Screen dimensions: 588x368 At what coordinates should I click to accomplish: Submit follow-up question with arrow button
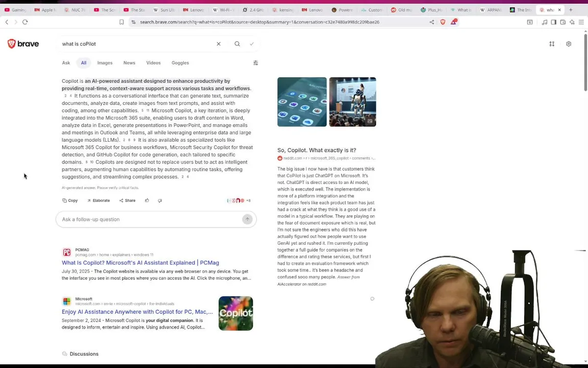(247, 219)
